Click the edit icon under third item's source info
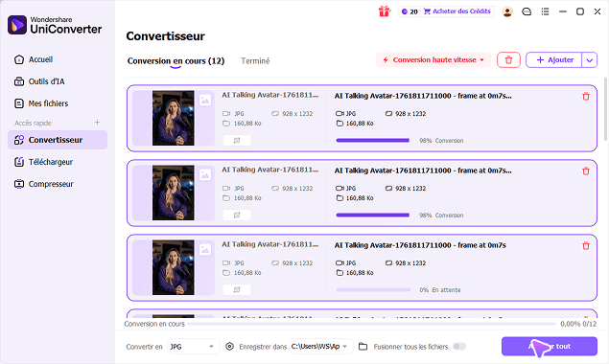 pos(237,289)
